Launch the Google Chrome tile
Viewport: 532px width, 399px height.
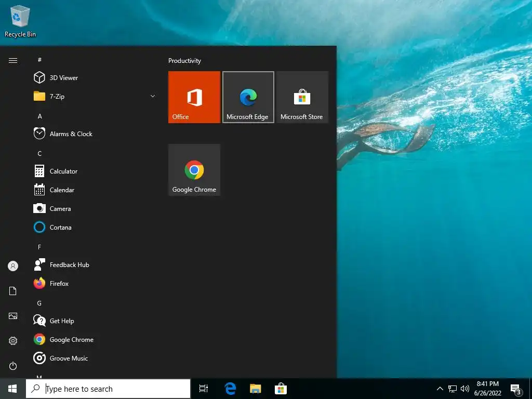pos(194,170)
